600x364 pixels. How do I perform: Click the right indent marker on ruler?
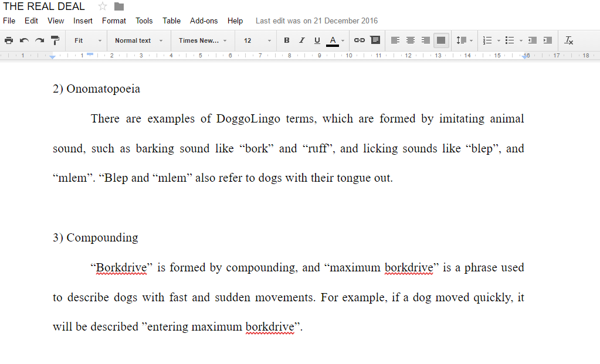[x=524, y=57]
